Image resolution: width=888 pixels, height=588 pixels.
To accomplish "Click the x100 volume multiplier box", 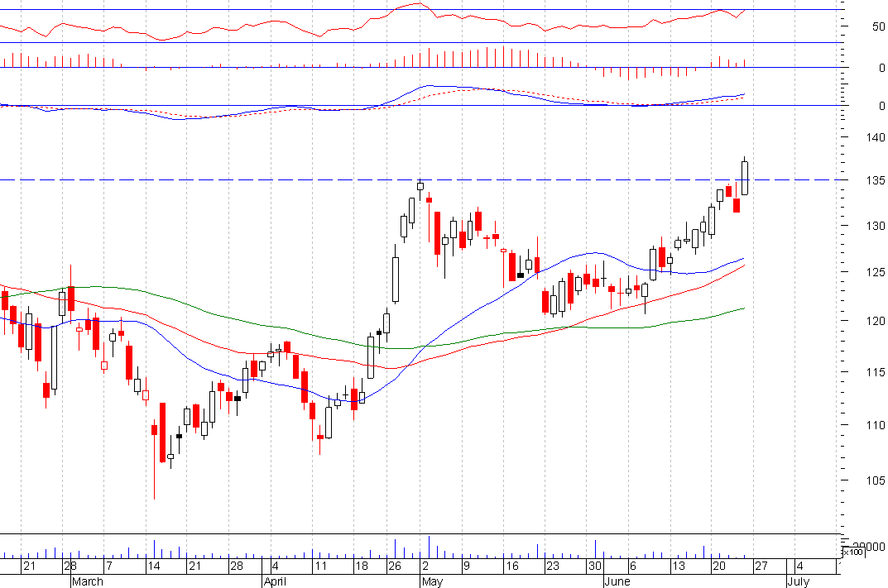I will [852, 552].
